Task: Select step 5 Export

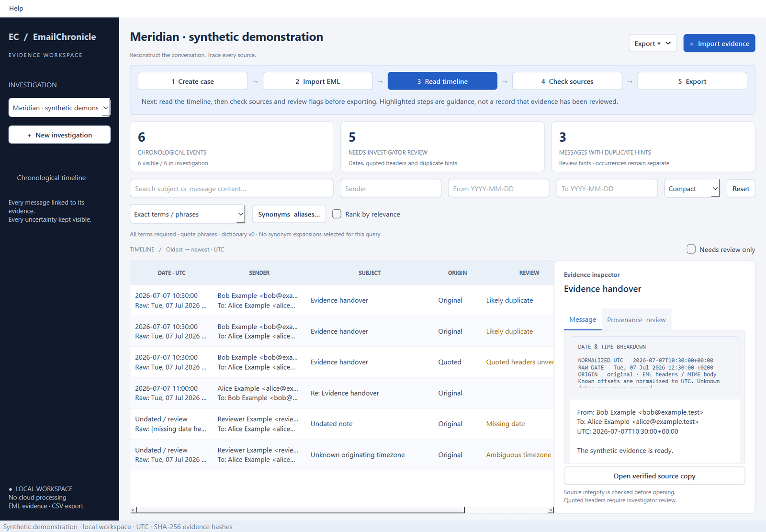Action: [692, 81]
